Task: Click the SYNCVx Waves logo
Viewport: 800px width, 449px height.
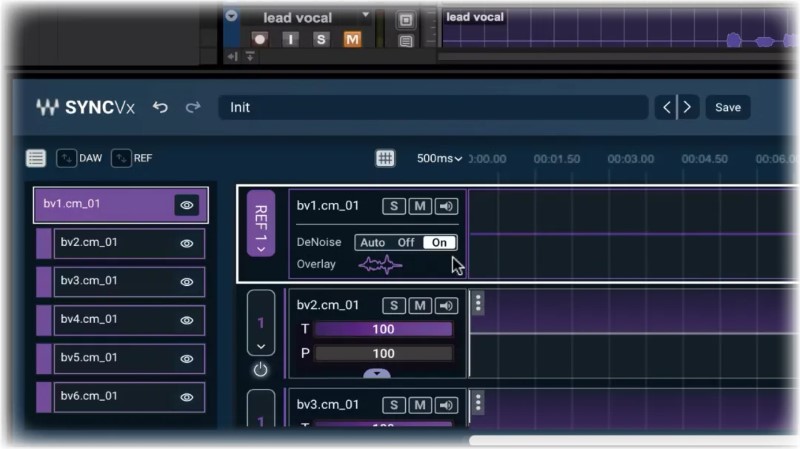Action: click(86, 107)
